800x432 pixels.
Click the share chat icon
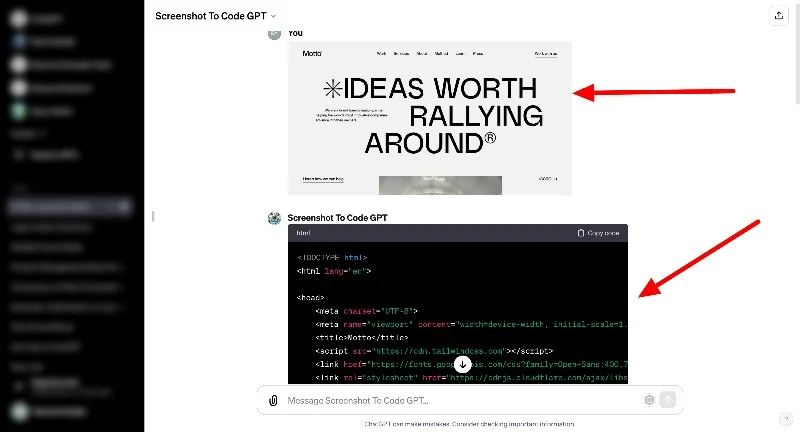[x=778, y=16]
